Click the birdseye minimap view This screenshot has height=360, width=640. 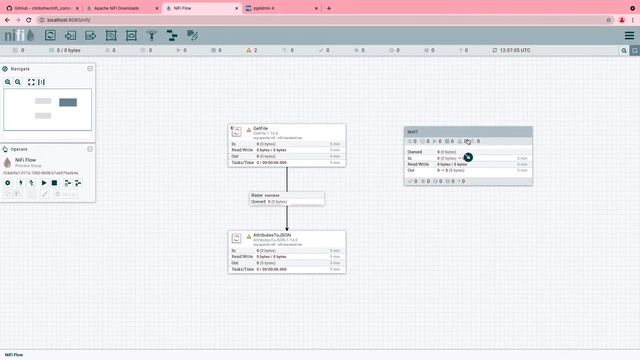click(x=48, y=109)
